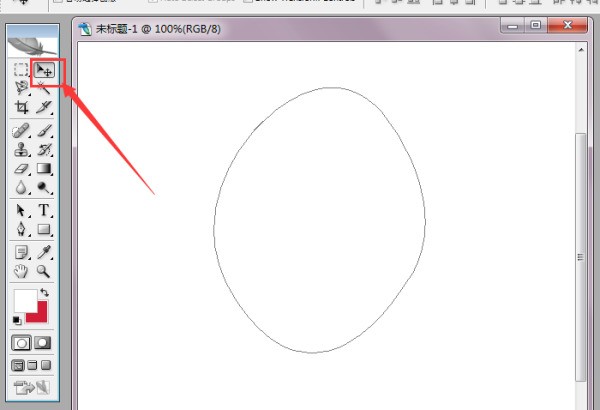The height and width of the screenshot is (410, 600).
Task: Jump to ImageReady from the toolbox
Action: point(32,387)
